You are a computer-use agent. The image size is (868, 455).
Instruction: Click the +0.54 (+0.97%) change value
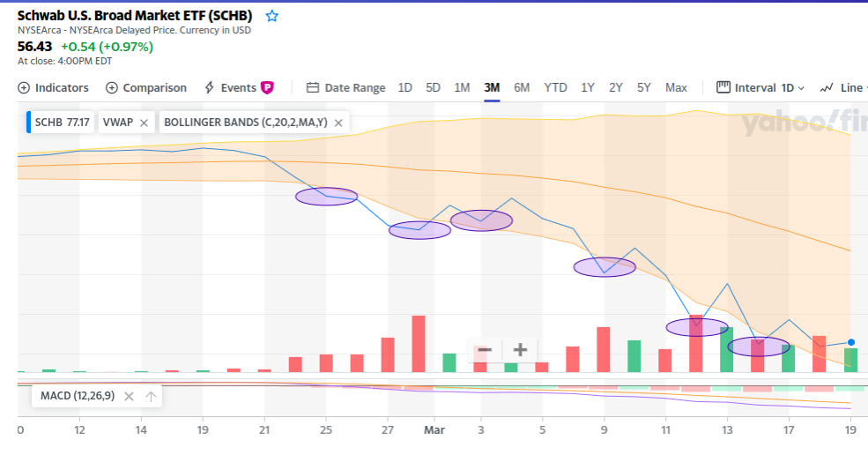[x=107, y=47]
